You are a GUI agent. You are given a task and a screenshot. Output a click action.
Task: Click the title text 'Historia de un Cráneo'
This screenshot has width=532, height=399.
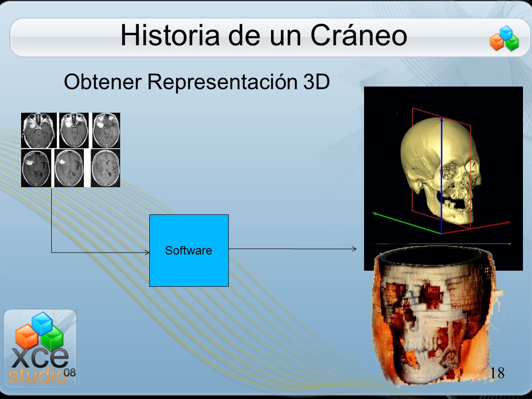263,35
